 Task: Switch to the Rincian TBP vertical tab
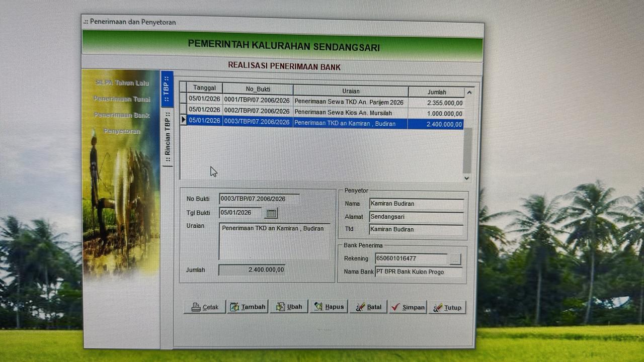[167, 137]
